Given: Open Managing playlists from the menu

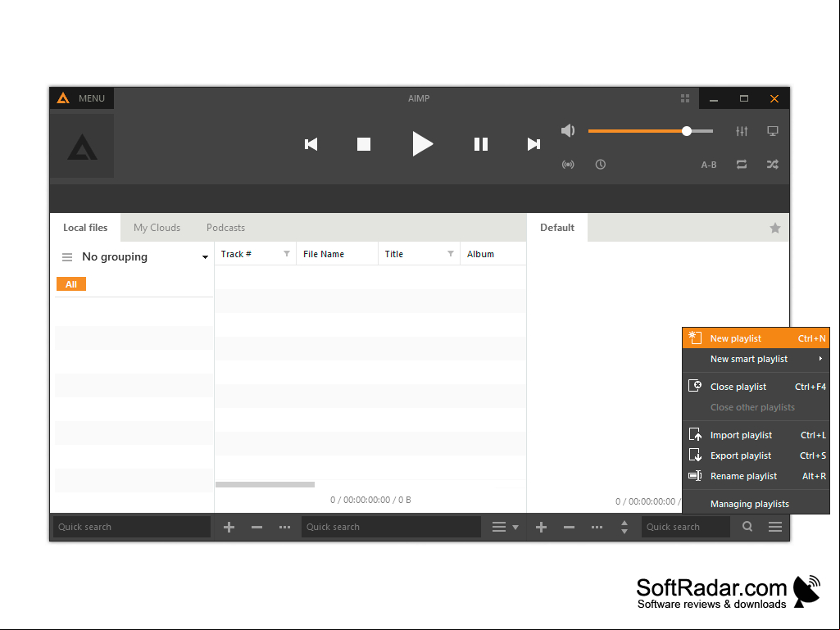Looking at the screenshot, I should (x=756, y=504).
